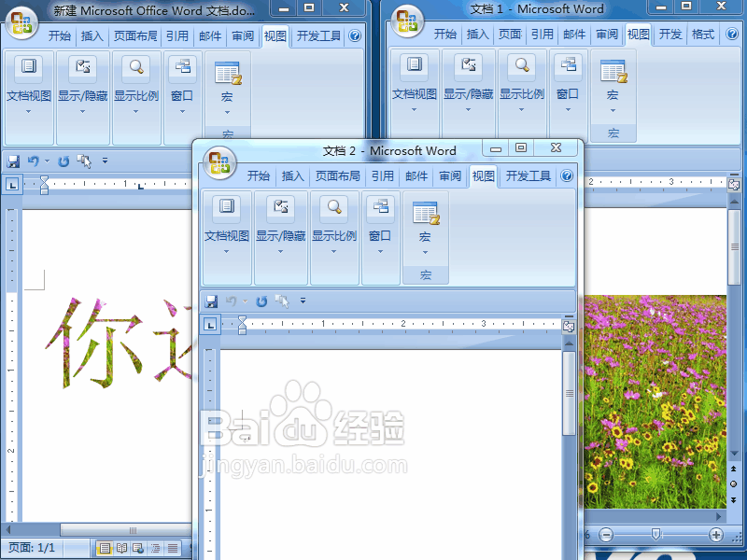Select the Office button in 文档 2 window
The height and width of the screenshot is (560, 747).
(x=220, y=162)
